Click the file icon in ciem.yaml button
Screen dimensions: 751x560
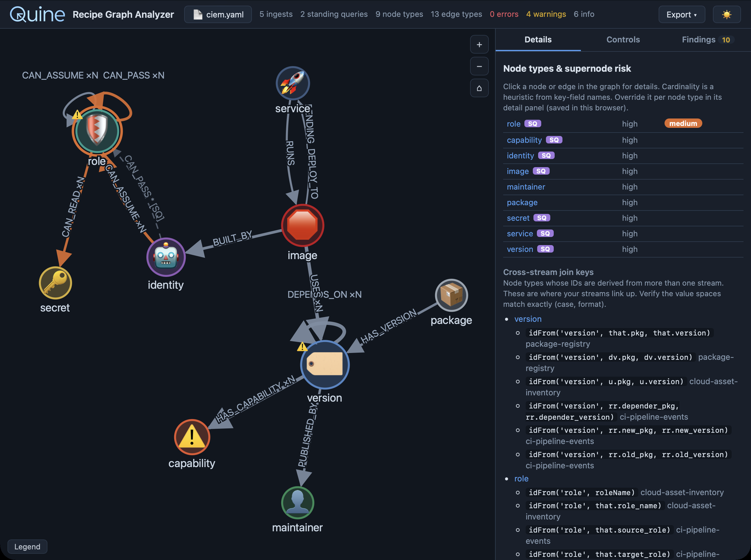click(198, 15)
